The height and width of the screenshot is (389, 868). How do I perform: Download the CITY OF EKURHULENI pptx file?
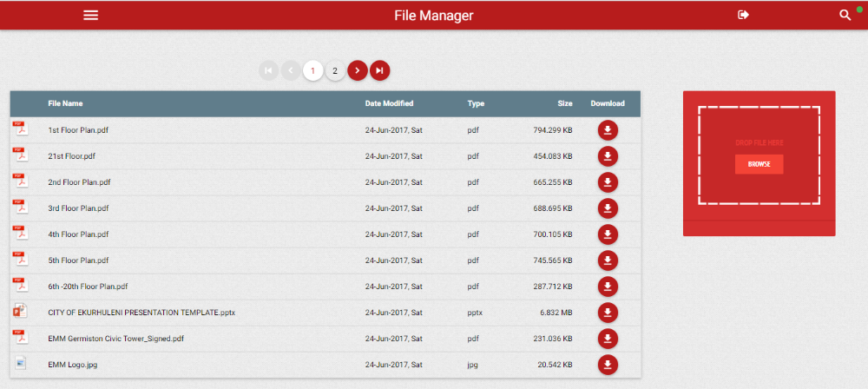[608, 313]
